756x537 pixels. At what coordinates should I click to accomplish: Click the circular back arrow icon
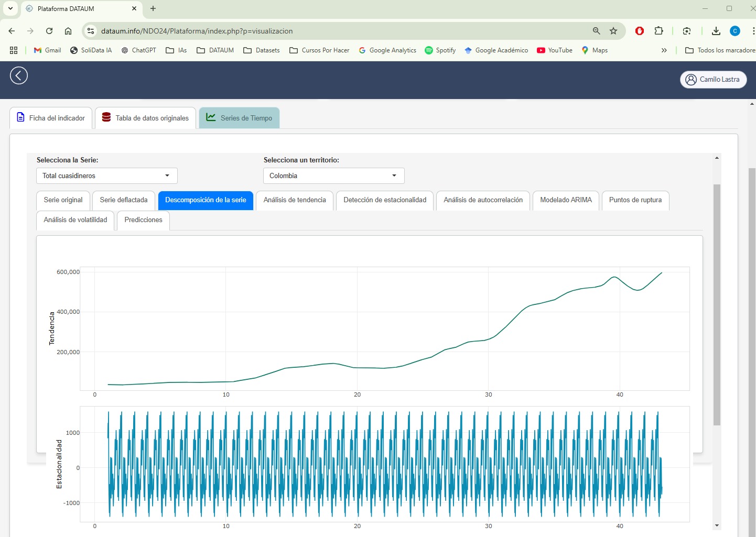point(19,75)
